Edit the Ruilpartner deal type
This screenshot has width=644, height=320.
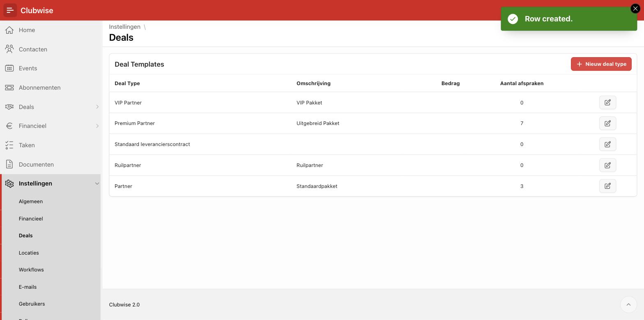(607, 165)
